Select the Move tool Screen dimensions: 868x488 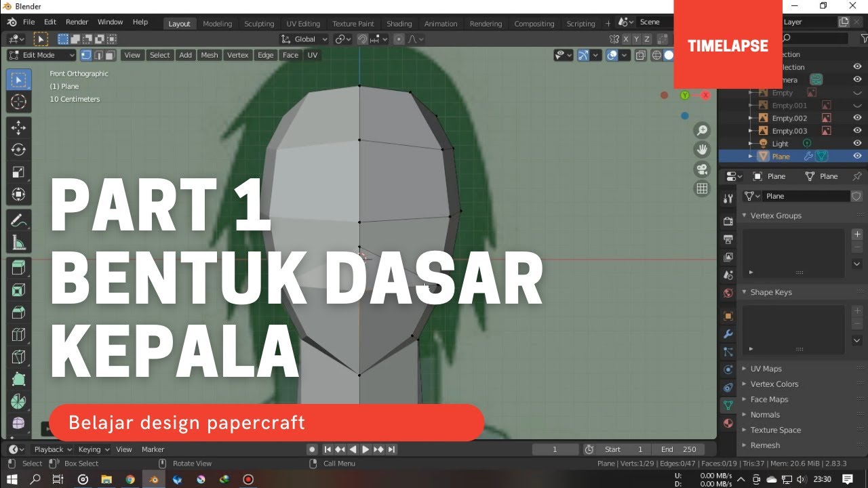click(18, 127)
